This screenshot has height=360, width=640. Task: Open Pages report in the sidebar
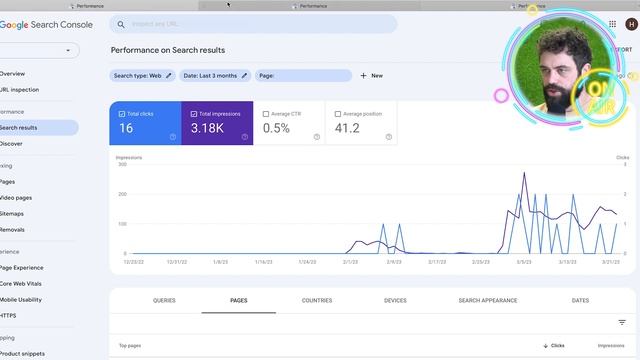7,182
